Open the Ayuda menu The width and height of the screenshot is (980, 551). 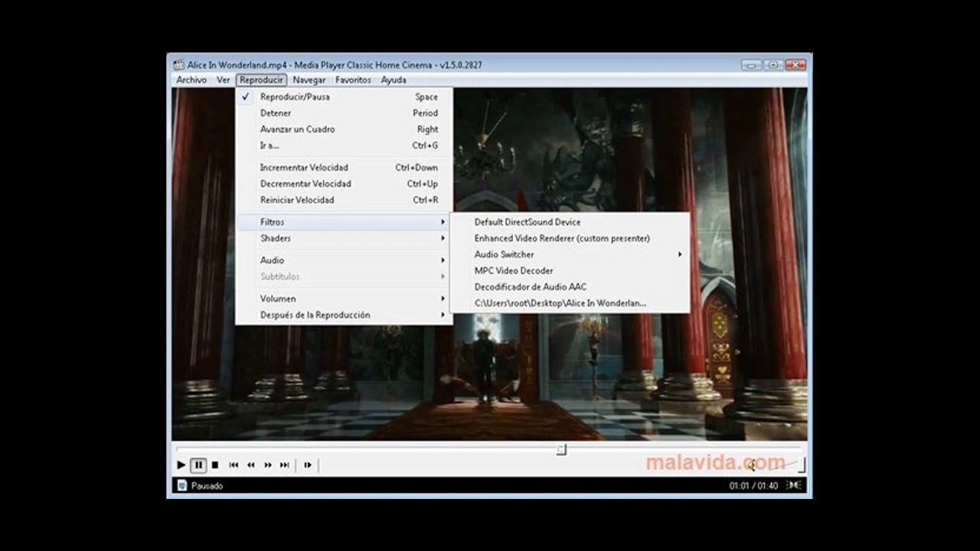pos(394,80)
